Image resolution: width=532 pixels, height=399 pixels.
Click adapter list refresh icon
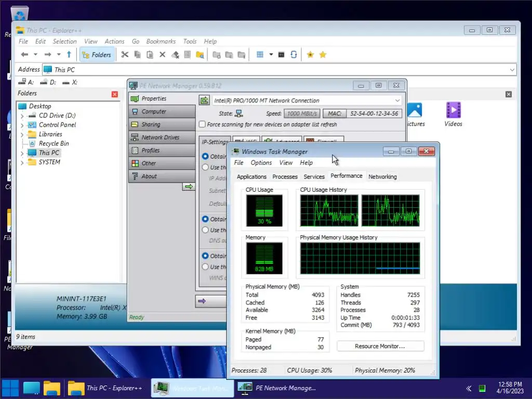pyautogui.click(x=204, y=100)
